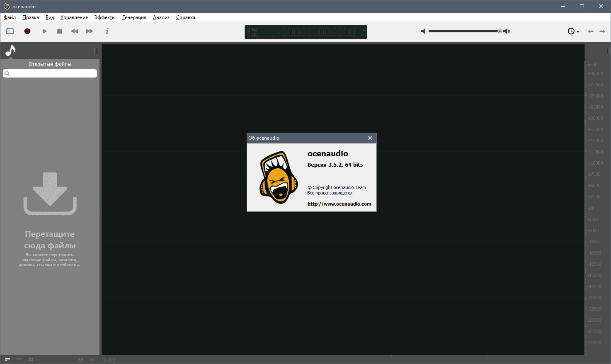
Task: Fast-forward using the double-right arrow button
Action: [90, 31]
